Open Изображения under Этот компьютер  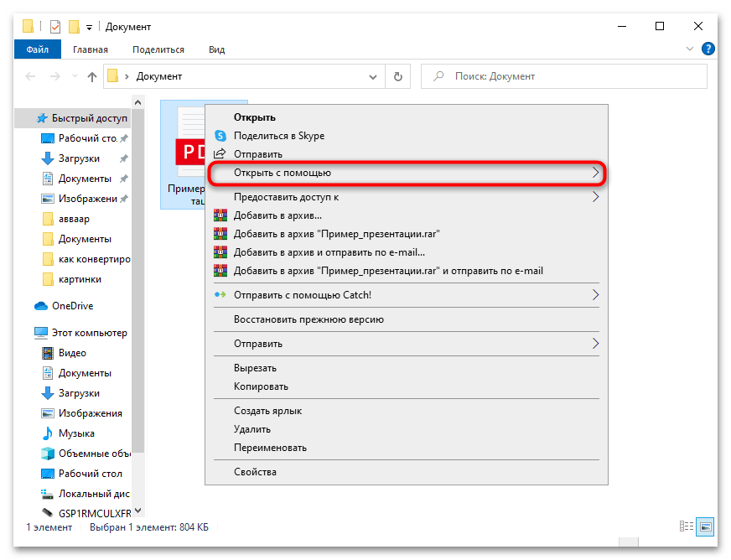point(81,413)
